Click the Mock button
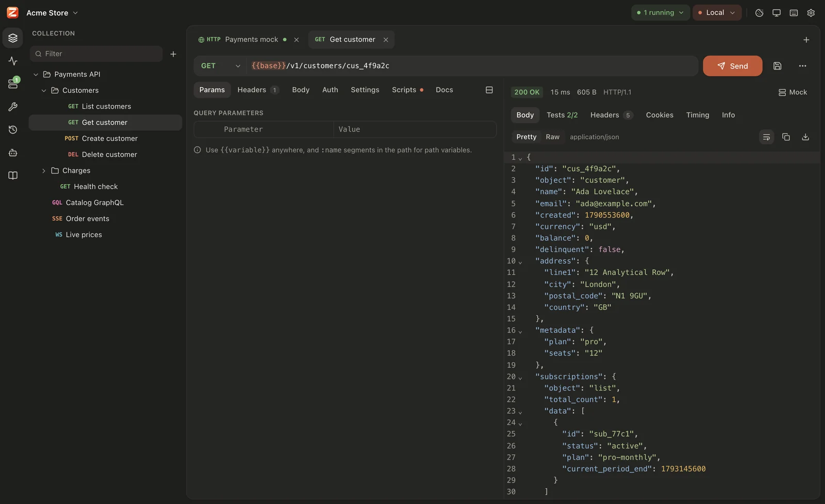The image size is (825, 504). coord(793,92)
